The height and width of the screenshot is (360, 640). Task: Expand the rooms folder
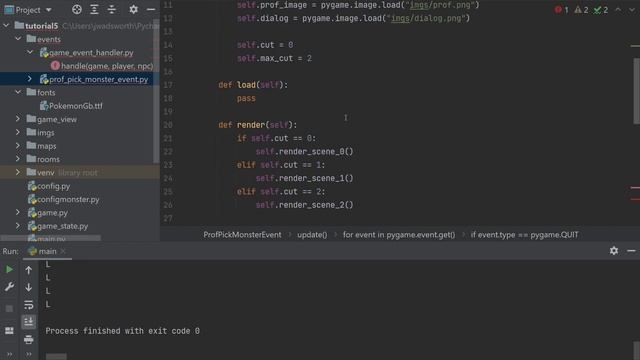point(18,159)
